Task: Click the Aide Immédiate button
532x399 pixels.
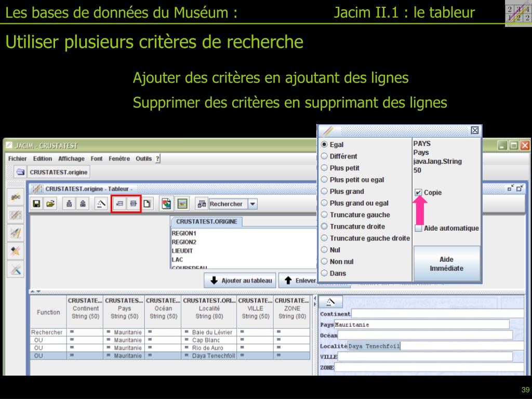Action: pos(446,263)
